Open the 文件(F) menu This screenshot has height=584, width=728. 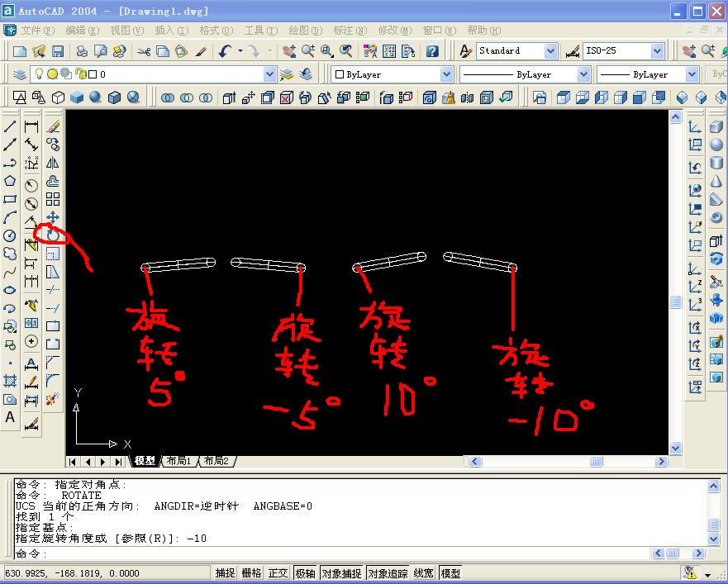37,31
